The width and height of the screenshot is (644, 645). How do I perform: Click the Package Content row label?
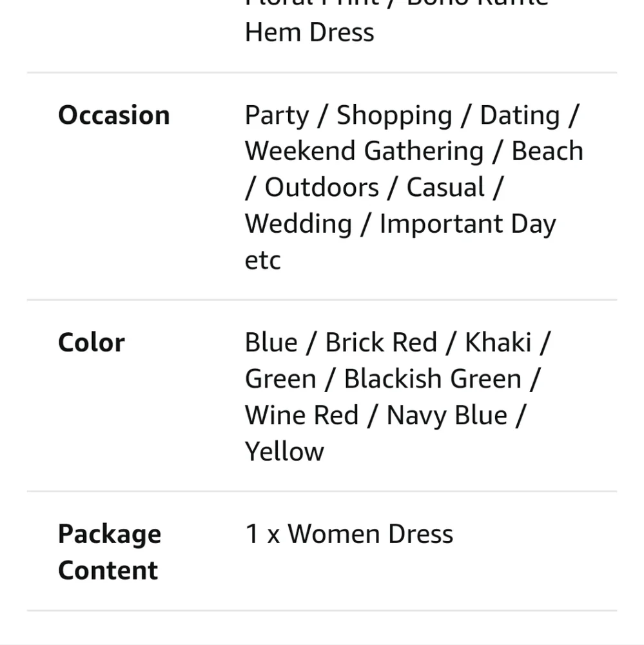pos(109,551)
